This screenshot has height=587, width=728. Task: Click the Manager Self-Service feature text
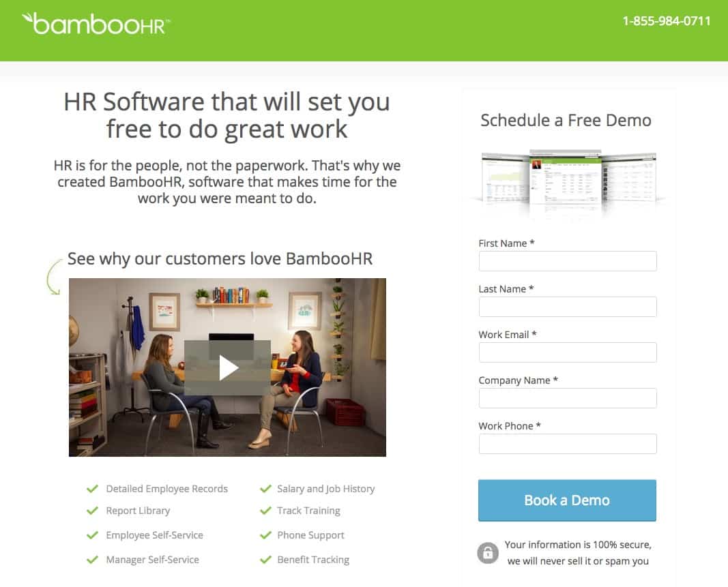tap(152, 560)
